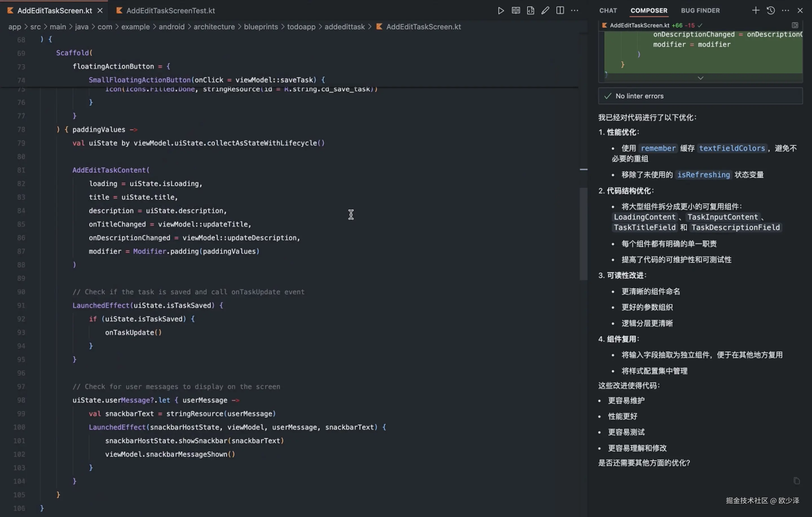Image resolution: width=812 pixels, height=517 pixels.
Task: Split the editor with the layout icon
Action: 560,10
